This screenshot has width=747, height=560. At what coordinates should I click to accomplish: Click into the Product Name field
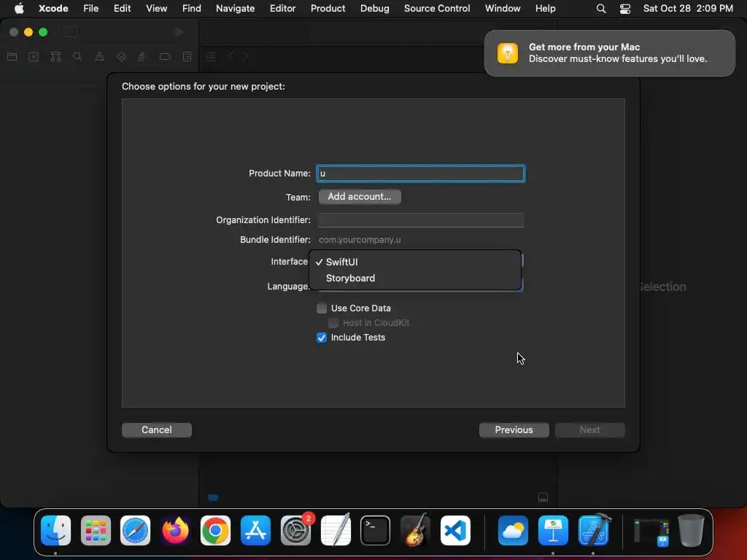click(421, 174)
